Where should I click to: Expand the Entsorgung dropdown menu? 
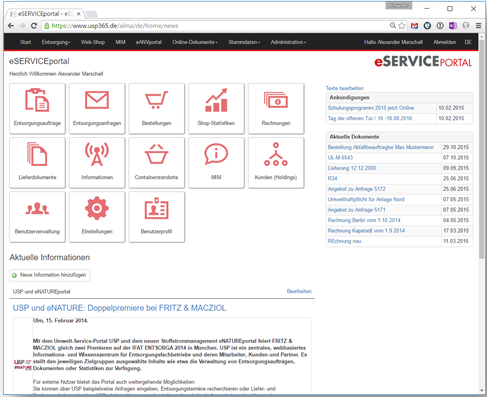click(56, 42)
